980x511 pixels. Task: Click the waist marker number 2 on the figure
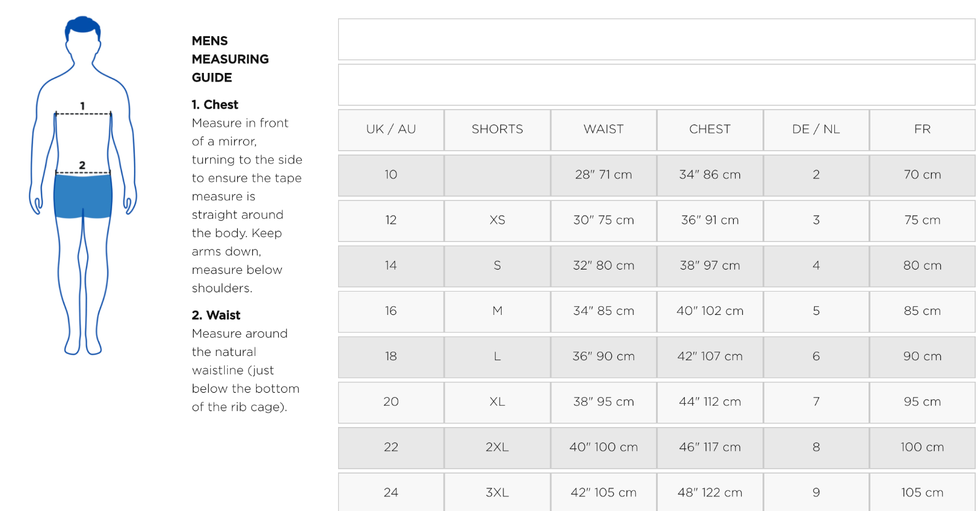pyautogui.click(x=82, y=165)
